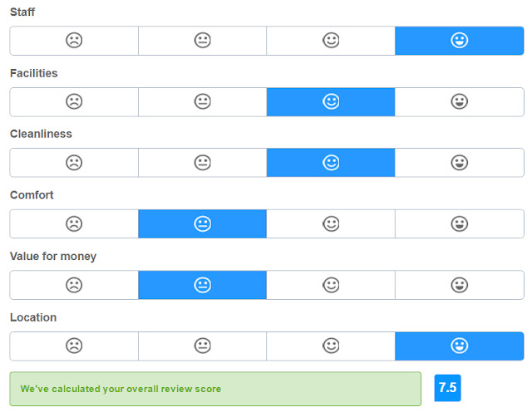This screenshot has width=532, height=417.
Task: Choose smiley face for Staff rating
Action: 331,41
